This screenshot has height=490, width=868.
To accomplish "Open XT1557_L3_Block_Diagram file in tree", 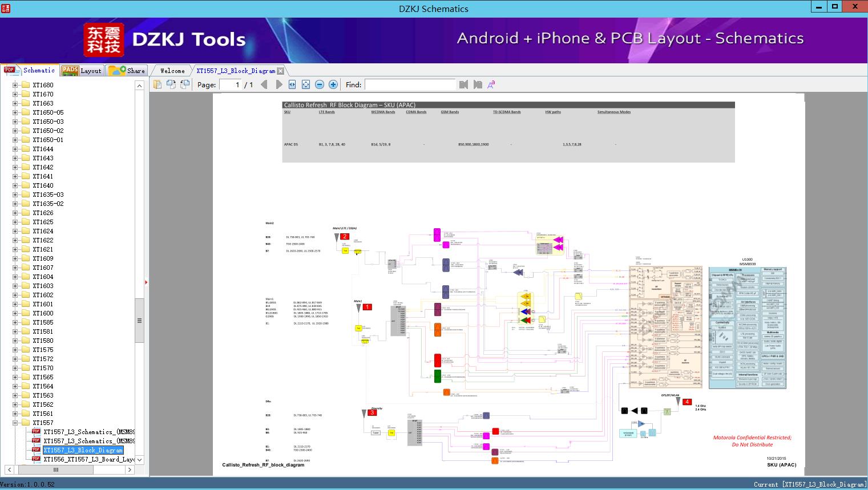I will [83, 450].
